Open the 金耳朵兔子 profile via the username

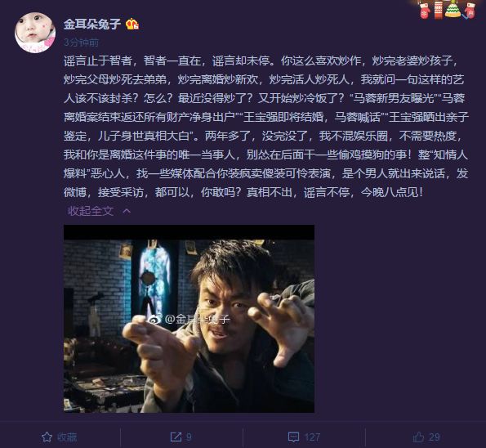click(x=92, y=25)
